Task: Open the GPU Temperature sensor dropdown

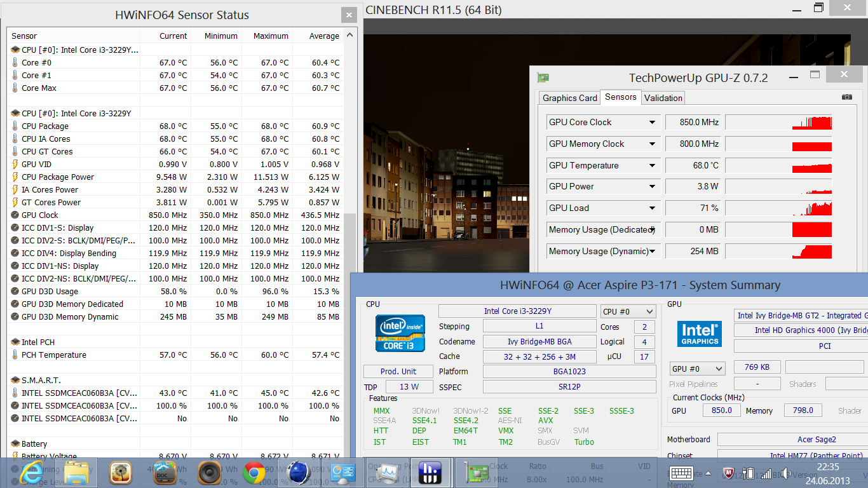Action: point(652,166)
